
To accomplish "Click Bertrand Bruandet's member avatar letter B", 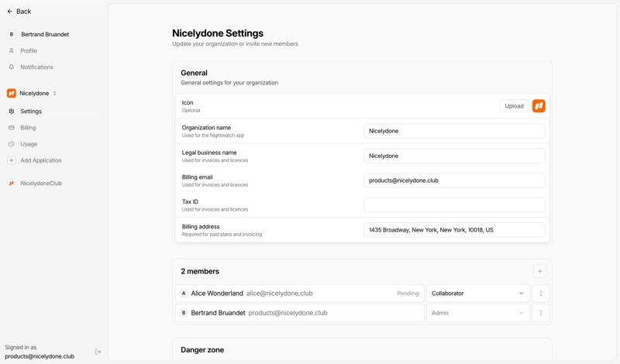I will (184, 313).
